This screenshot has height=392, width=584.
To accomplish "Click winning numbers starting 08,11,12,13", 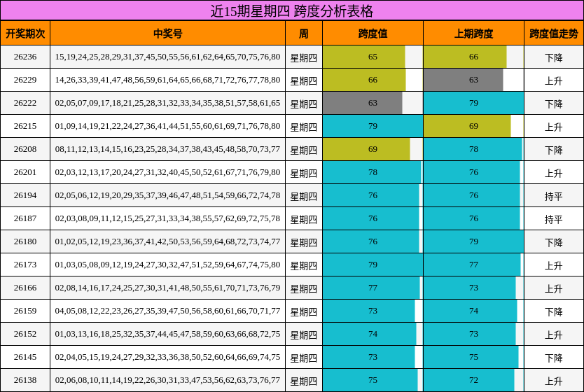I will 167,149.
